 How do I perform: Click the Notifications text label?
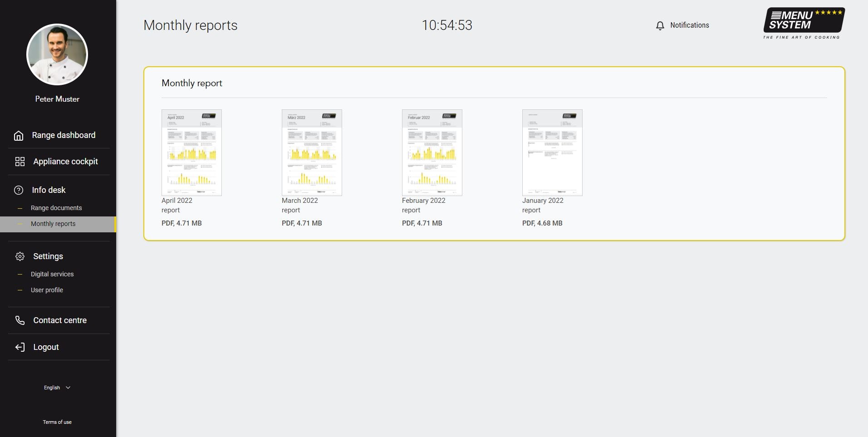689,25
